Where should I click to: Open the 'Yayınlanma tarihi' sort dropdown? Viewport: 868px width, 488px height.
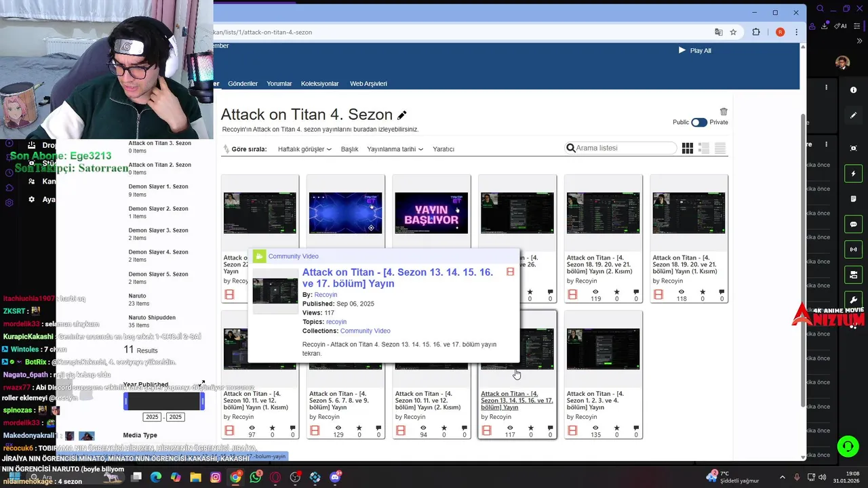395,149
